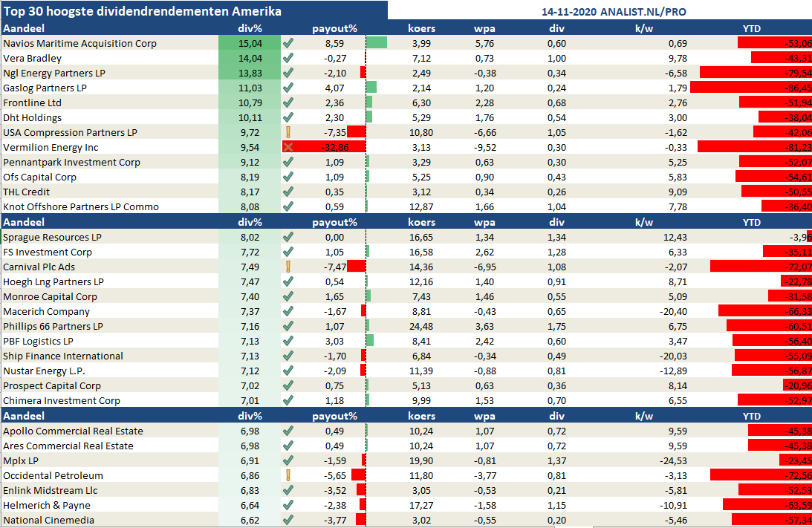Select the Frontline Ltd status checkmark
The height and width of the screenshot is (528, 812).
click(x=288, y=102)
